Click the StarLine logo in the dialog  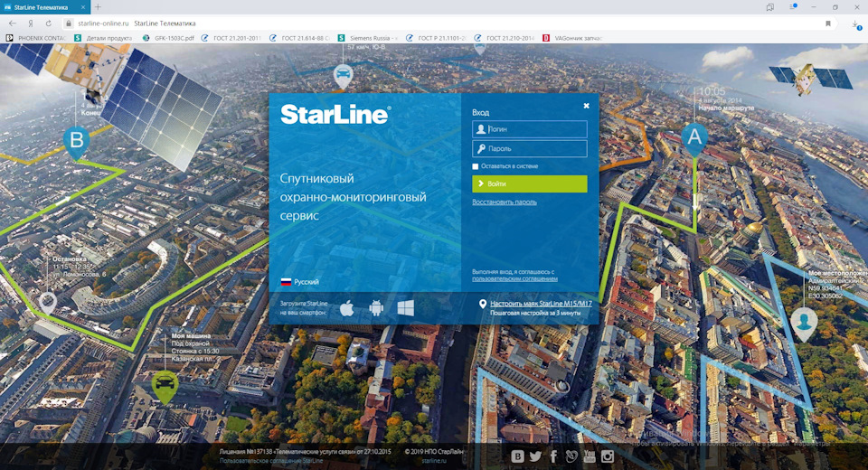[335, 115]
